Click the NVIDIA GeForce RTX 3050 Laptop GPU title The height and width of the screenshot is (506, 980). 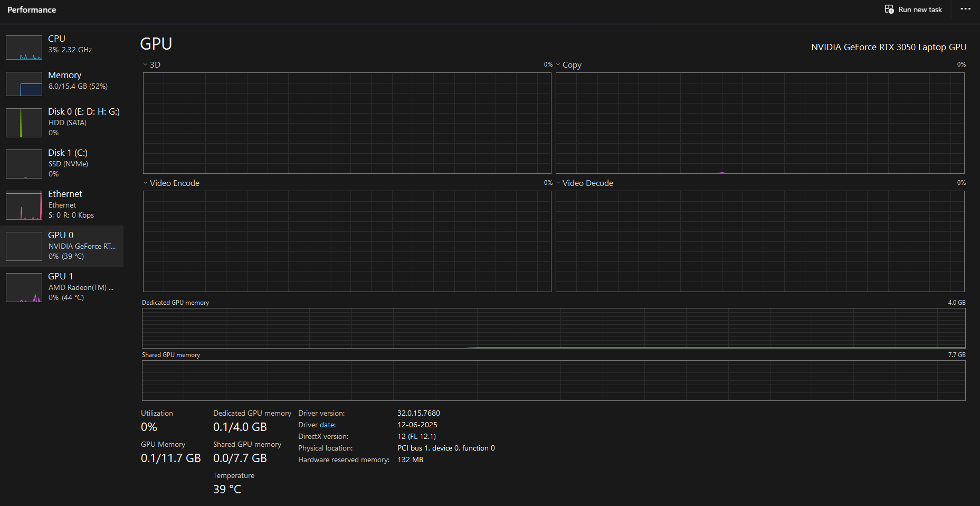[x=889, y=47]
